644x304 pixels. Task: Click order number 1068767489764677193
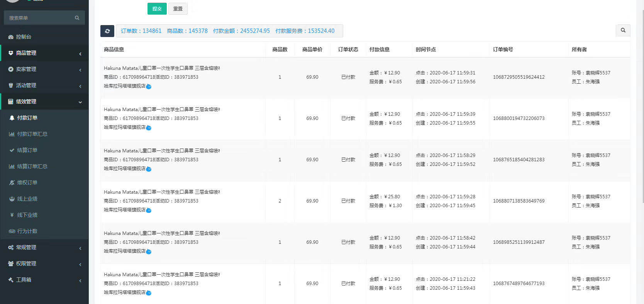pyautogui.click(x=519, y=284)
